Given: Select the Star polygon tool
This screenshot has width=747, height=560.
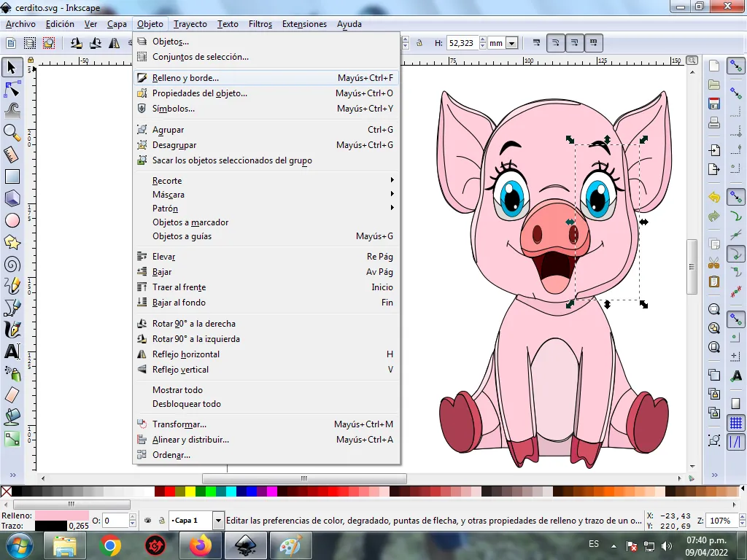Looking at the screenshot, I should pyautogui.click(x=12, y=242).
